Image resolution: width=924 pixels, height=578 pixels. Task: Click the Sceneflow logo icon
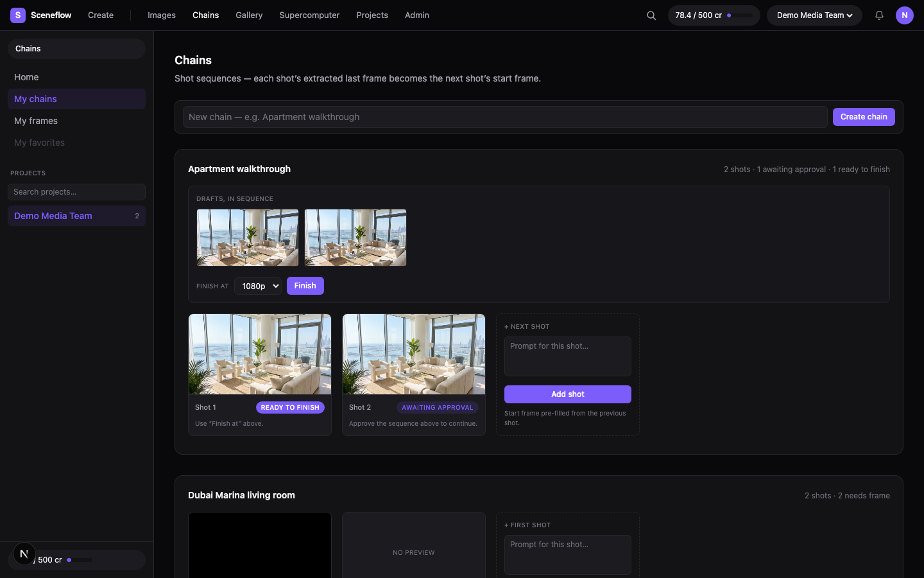click(18, 15)
